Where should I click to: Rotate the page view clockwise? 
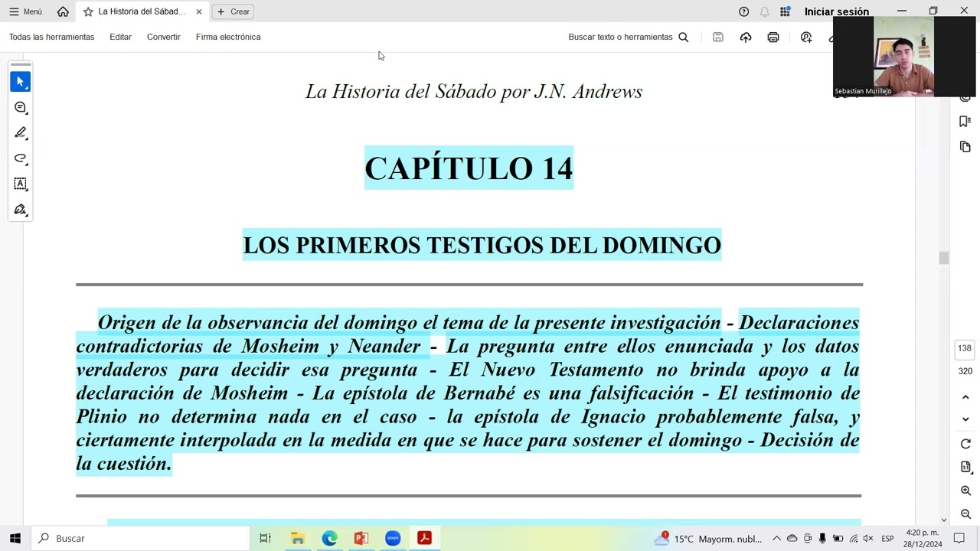click(x=965, y=444)
